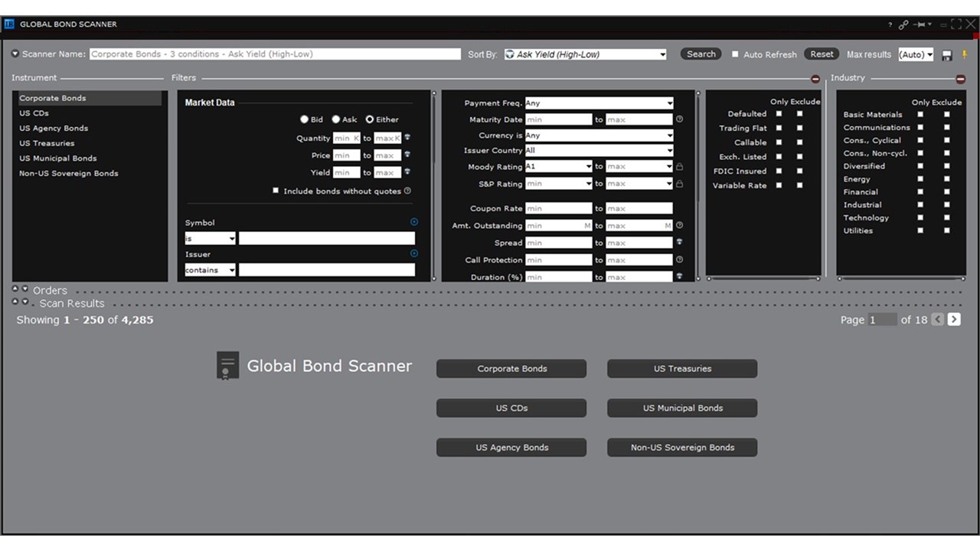
Task: Click the yellow pushpin icon near Max results
Action: [x=965, y=54]
